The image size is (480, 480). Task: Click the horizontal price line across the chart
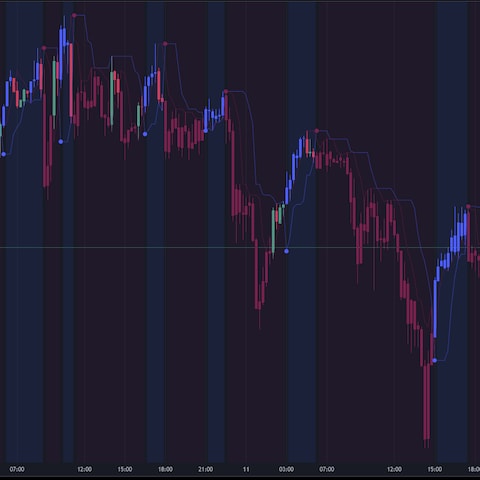[x=240, y=247]
